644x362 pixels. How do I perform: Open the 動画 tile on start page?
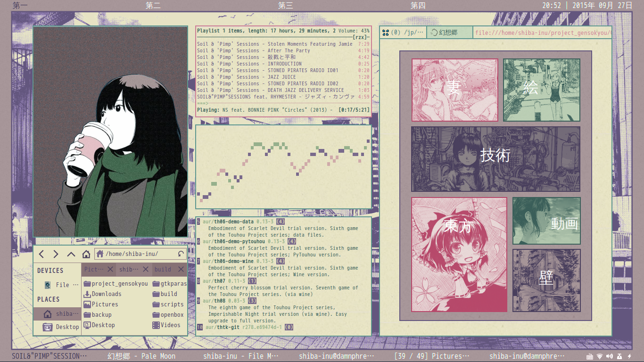click(x=547, y=221)
